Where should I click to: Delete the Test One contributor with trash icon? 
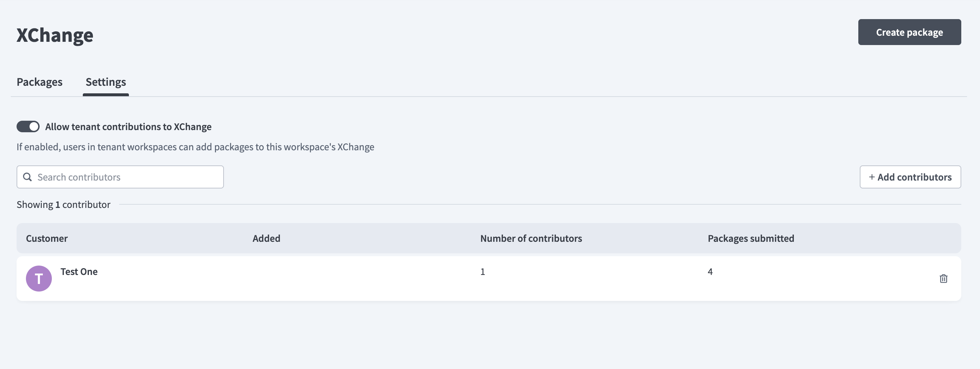coord(943,278)
